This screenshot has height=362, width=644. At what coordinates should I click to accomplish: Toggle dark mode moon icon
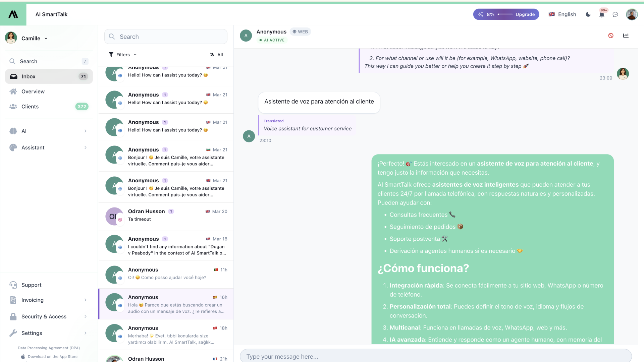[x=588, y=14]
